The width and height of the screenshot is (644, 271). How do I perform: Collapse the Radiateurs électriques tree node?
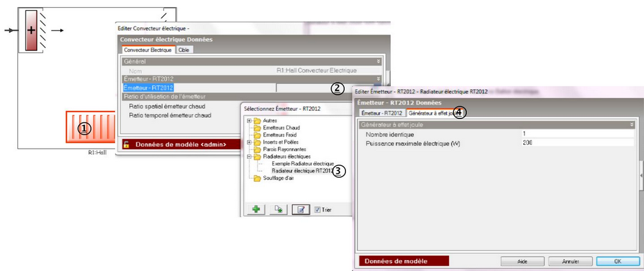tap(249, 156)
